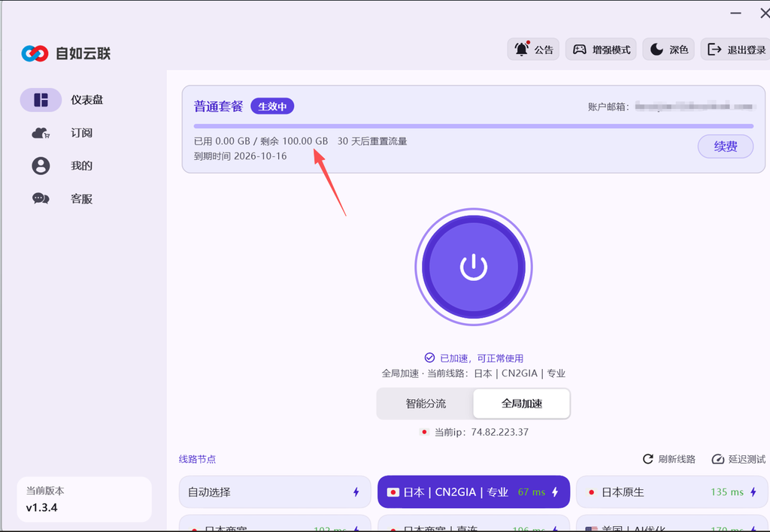Open the 仪表盘 dashboard icon in sidebar

click(x=41, y=100)
